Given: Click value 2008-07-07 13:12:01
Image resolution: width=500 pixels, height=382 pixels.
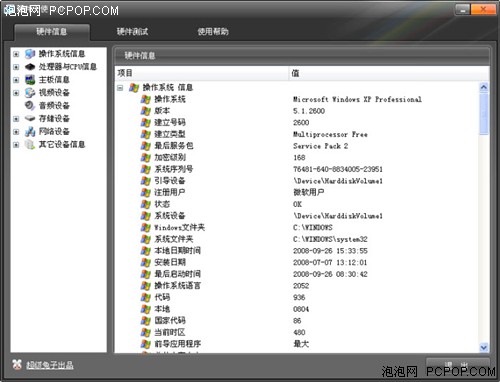Looking at the screenshot, I should tap(330, 263).
